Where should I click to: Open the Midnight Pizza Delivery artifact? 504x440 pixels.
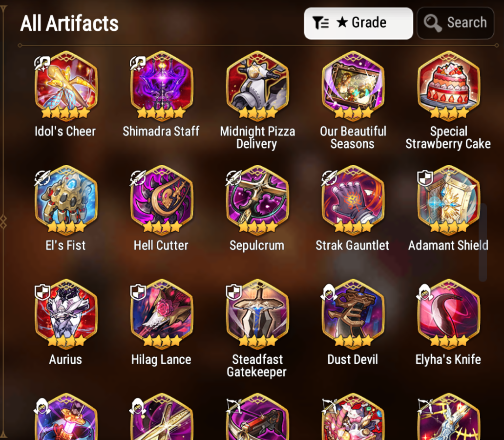[x=257, y=86]
